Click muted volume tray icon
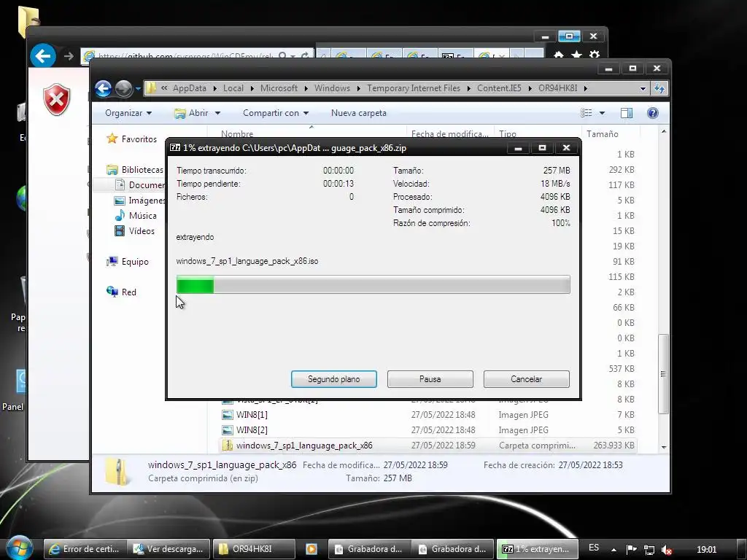Viewport: 747px width, 560px height. click(667, 550)
